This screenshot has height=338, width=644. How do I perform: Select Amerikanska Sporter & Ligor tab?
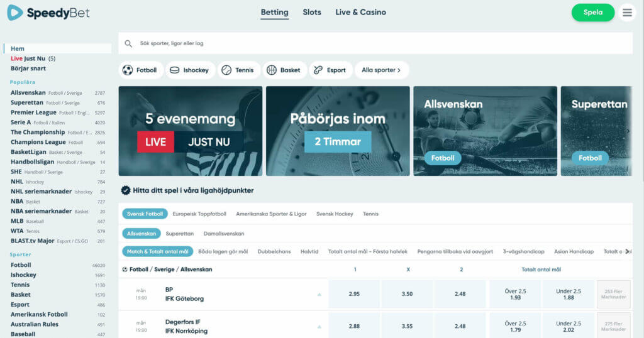(x=271, y=214)
